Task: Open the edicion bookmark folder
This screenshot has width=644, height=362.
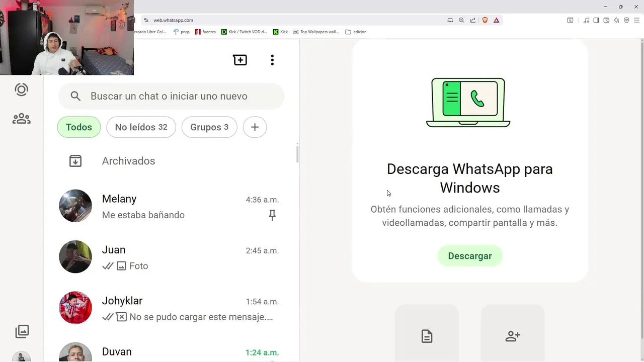Action: (x=356, y=32)
